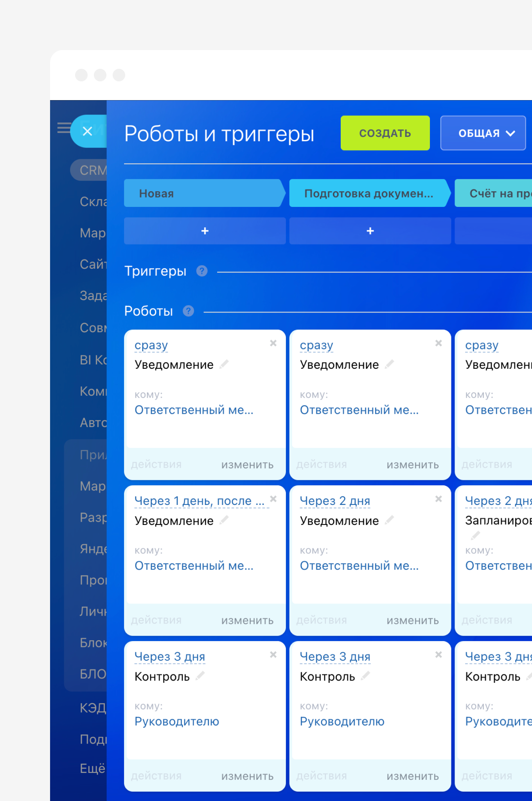Screen dimensions: 532x801
Task: Click изменить on Через 1 день robot
Action: [x=247, y=620]
